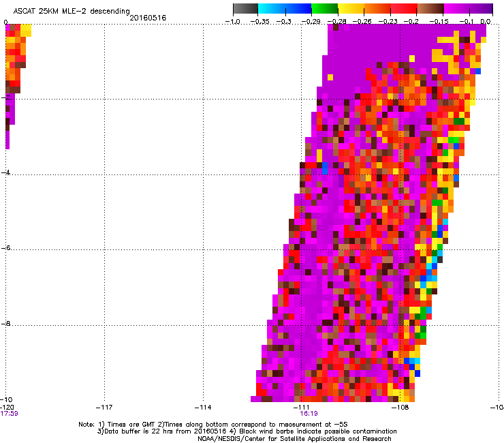Click the longitude axis label '-117'
The height and width of the screenshot is (443, 504).
point(104,408)
